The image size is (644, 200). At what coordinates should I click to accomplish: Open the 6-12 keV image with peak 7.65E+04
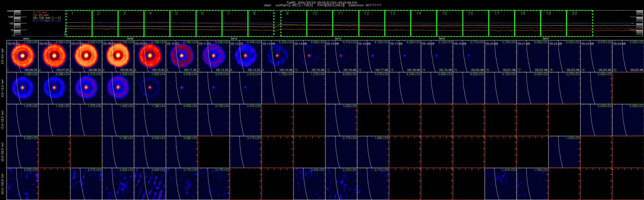point(150,88)
